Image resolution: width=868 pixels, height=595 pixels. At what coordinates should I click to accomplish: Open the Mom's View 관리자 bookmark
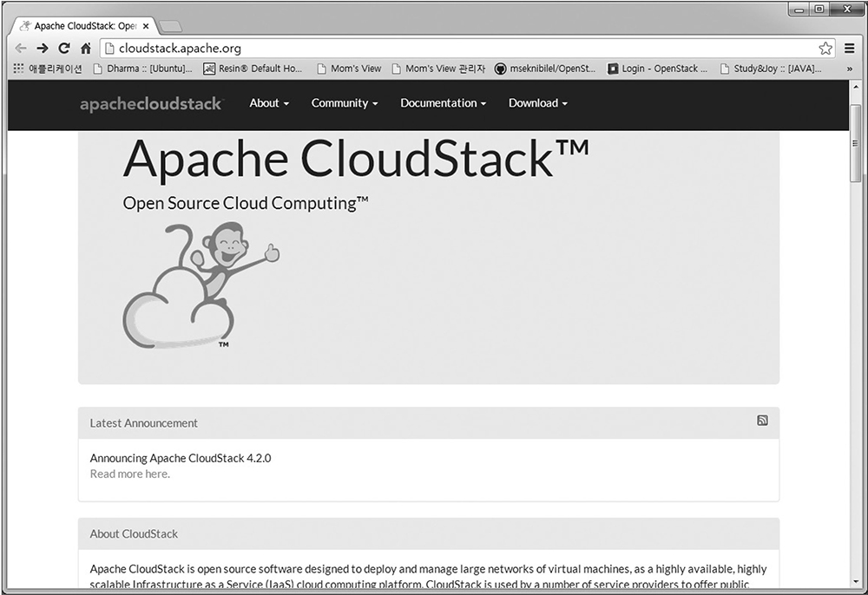coord(438,69)
